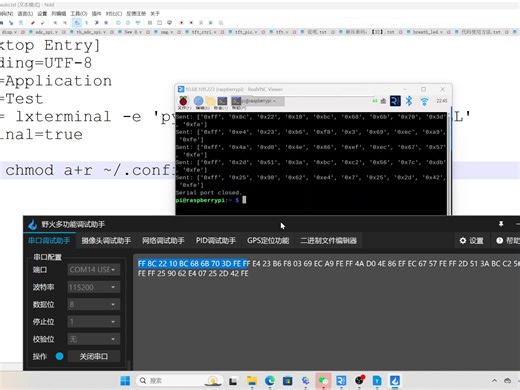The image size is (520, 390).
Task: Open the 关于 menu in Notepad
Action: [155, 14]
